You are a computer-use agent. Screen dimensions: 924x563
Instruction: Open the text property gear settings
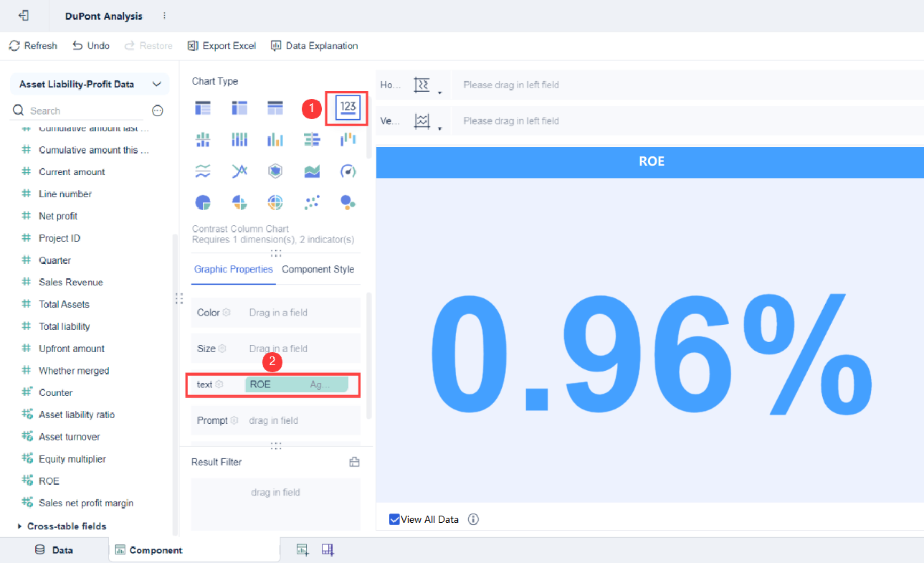[x=219, y=384]
